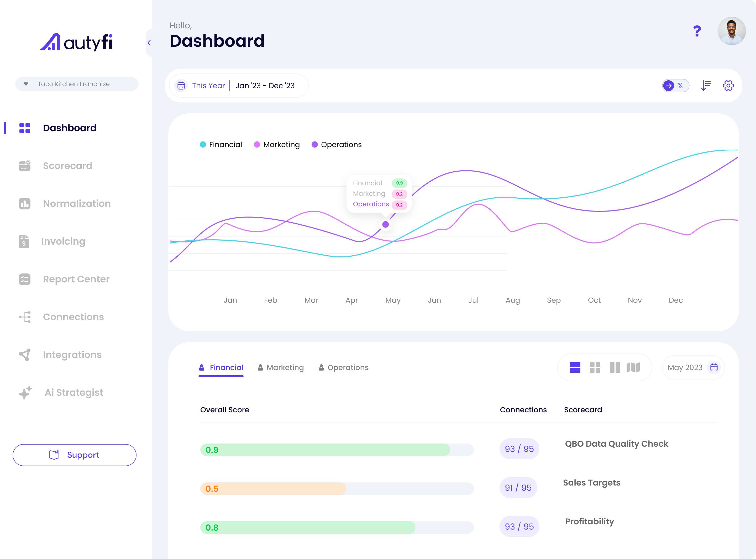Toggle Marketing series in chart legend

click(277, 145)
